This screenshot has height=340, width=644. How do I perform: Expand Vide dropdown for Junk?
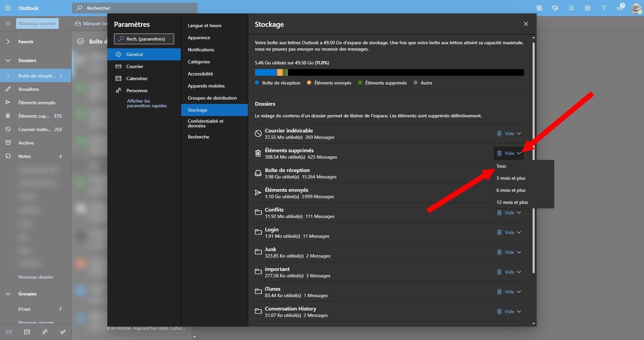click(519, 252)
